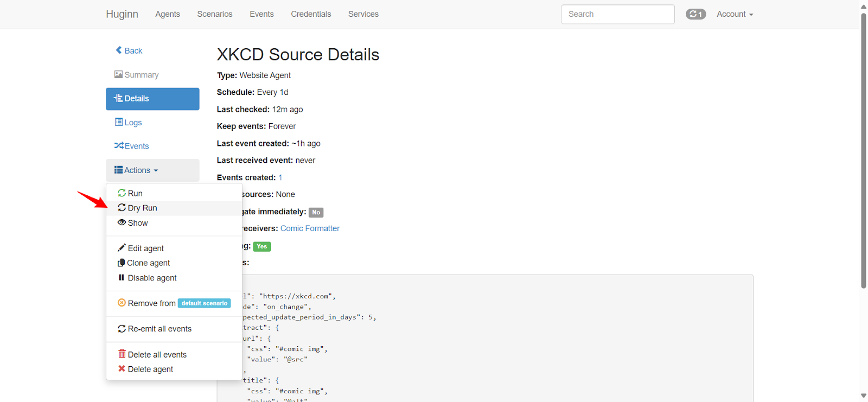This screenshot has height=402, width=868.
Task: Select Clone agent menu entry
Action: [174, 263]
